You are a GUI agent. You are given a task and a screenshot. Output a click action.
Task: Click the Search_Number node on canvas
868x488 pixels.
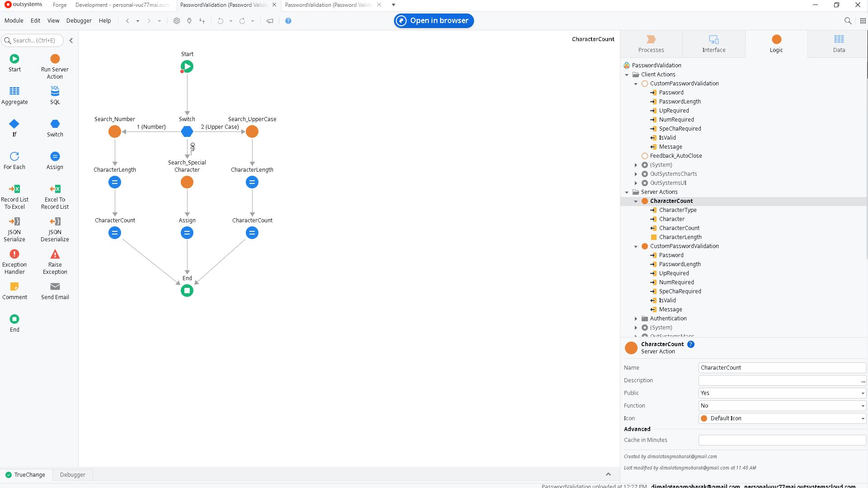click(x=115, y=131)
